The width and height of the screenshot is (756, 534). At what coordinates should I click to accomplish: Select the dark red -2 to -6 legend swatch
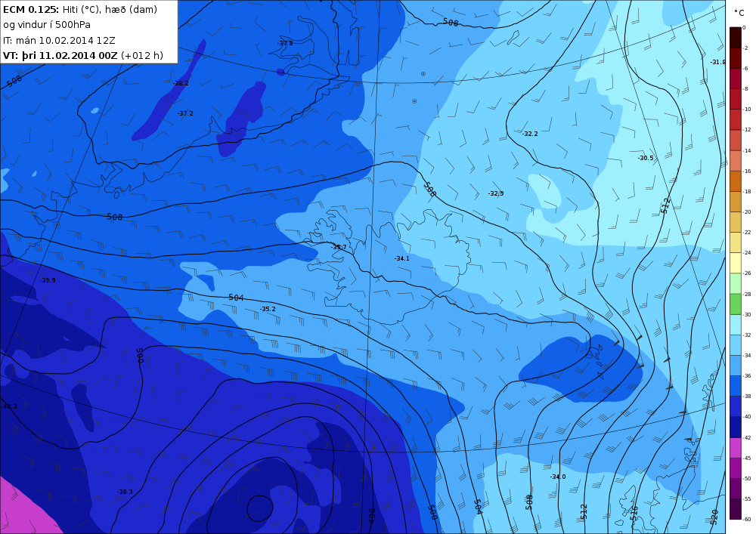pyautogui.click(x=736, y=58)
